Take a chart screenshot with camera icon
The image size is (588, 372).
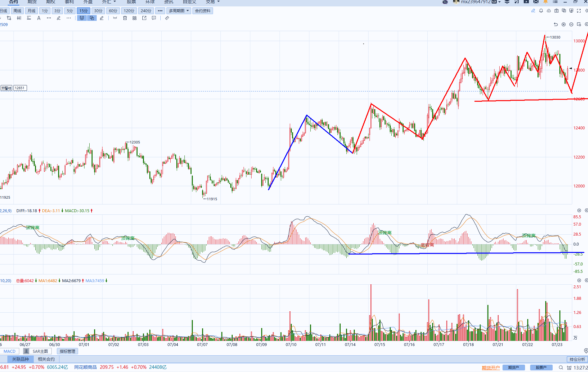pos(557,11)
